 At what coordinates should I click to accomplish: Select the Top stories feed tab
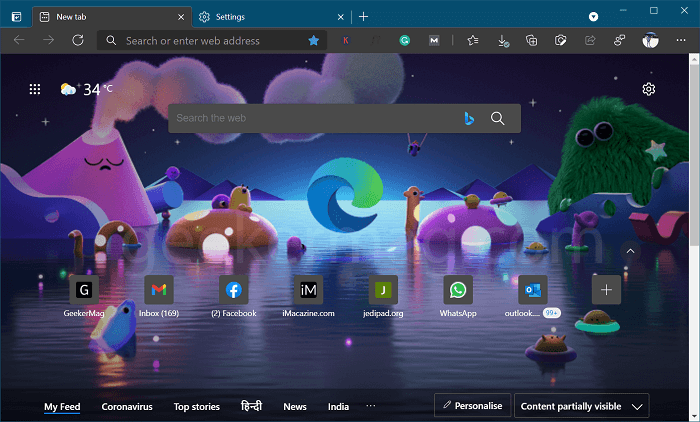(x=196, y=407)
